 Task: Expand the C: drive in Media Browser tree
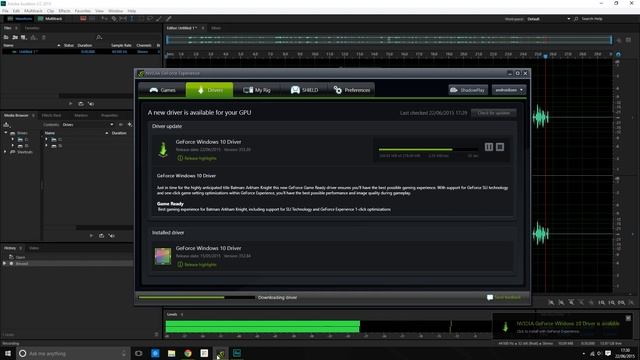tap(13, 139)
